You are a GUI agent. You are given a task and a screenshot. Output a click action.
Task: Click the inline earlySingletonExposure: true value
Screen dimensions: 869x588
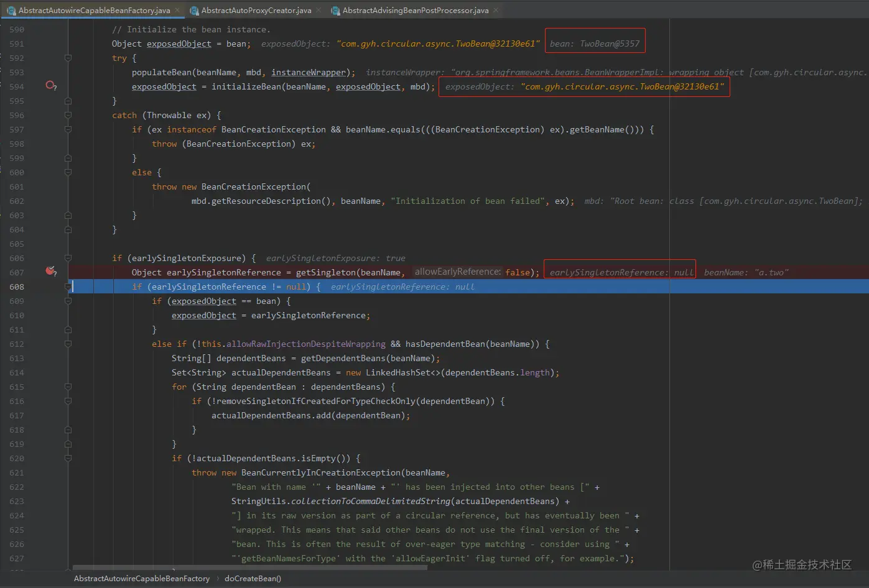(x=336, y=258)
